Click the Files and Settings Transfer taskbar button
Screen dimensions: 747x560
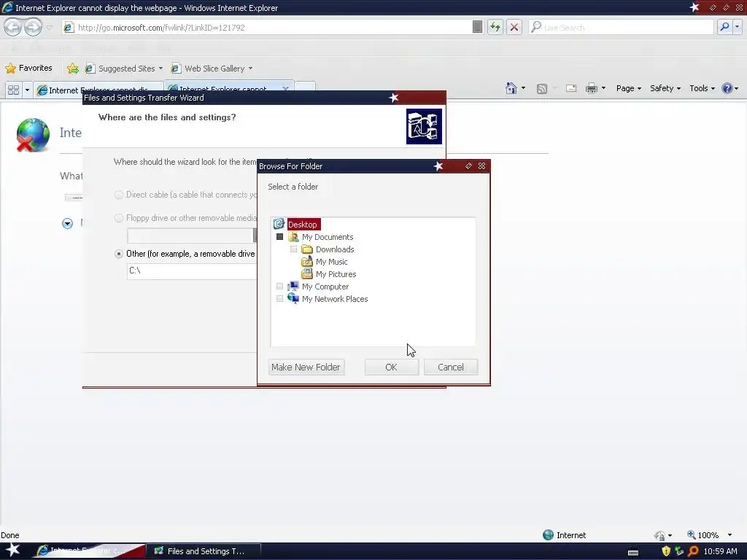pyautogui.click(x=204, y=551)
